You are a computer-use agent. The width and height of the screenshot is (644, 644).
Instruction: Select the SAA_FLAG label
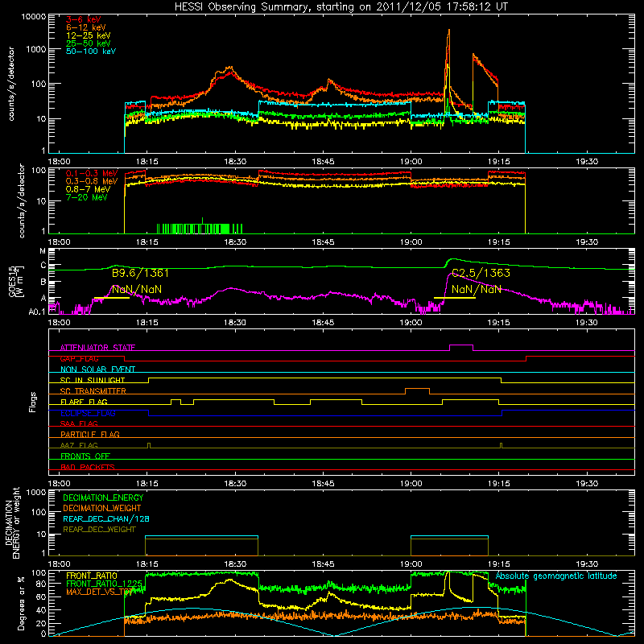[x=79, y=423]
